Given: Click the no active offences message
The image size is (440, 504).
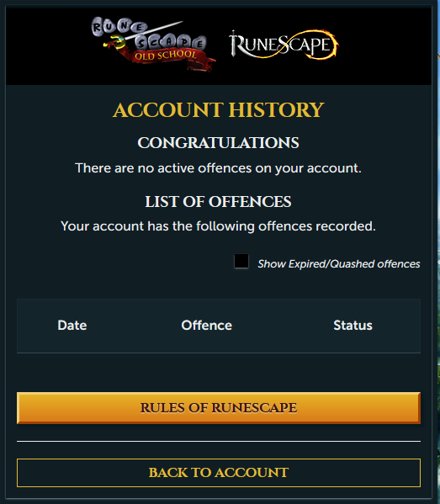Looking at the screenshot, I should coord(219,168).
